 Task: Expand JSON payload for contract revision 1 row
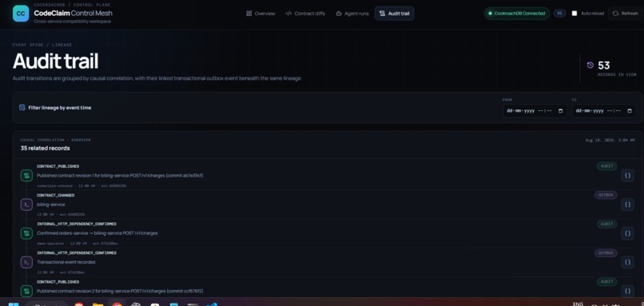[x=627, y=176]
